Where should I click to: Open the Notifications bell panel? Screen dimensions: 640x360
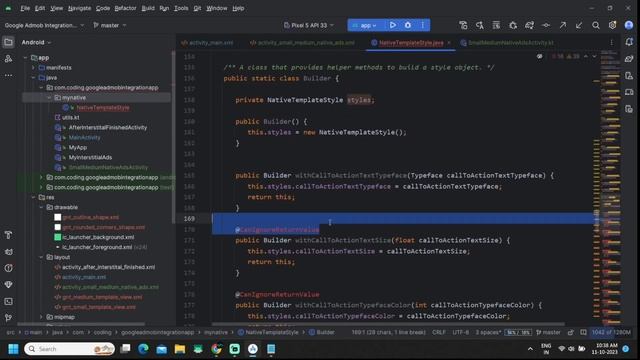point(629,42)
